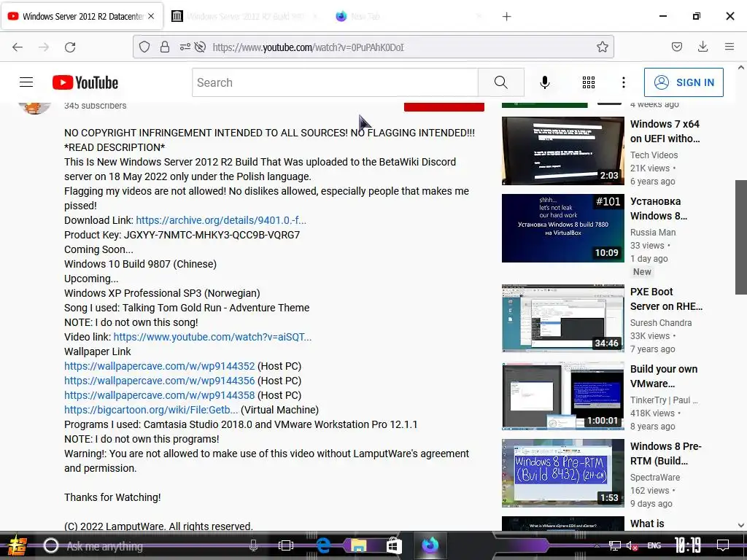The width and height of the screenshot is (747, 560).
Task: Open YouTube guide hamburger menu
Action: (x=26, y=82)
